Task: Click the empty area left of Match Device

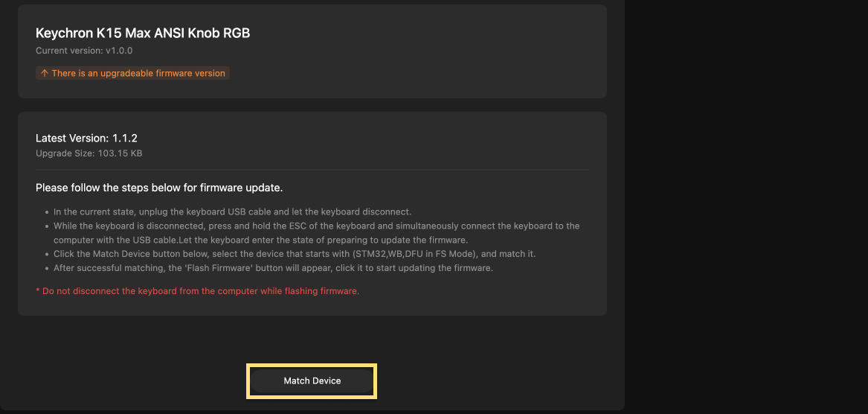Action: tap(126, 380)
